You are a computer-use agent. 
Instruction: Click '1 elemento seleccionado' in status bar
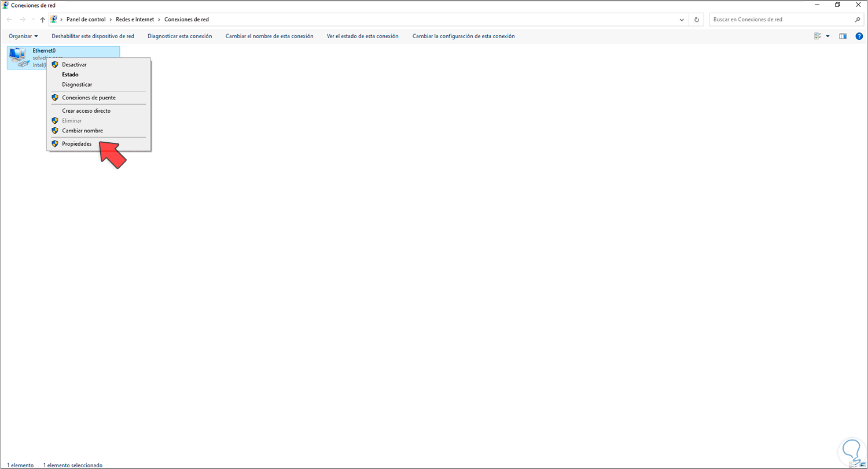[73, 465]
